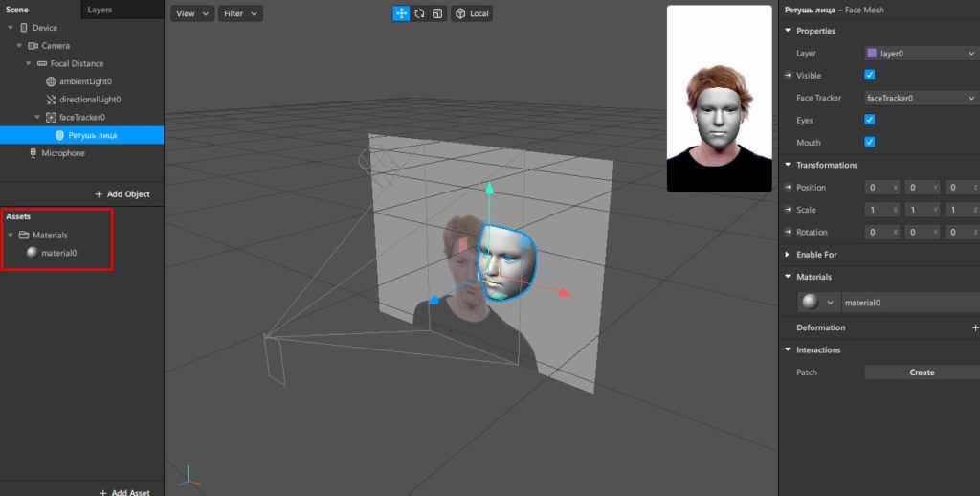
Task: Click the green Y-axis arrow handle
Action: pyautogui.click(x=489, y=189)
